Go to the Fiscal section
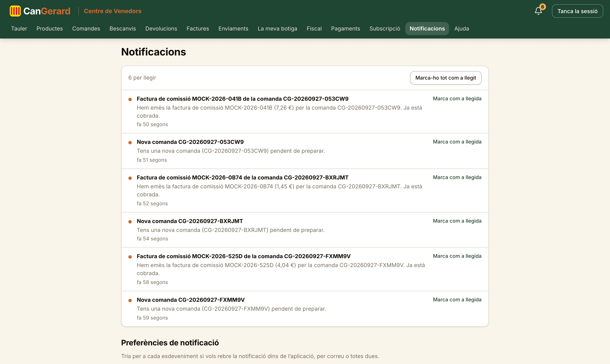This screenshot has width=610, height=364. coord(314,28)
